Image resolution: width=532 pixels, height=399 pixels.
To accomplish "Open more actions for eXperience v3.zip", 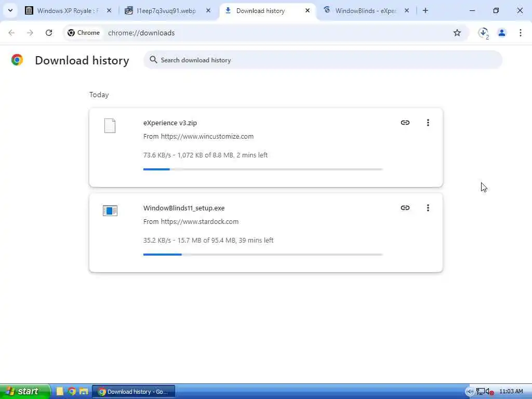I will pos(428,123).
